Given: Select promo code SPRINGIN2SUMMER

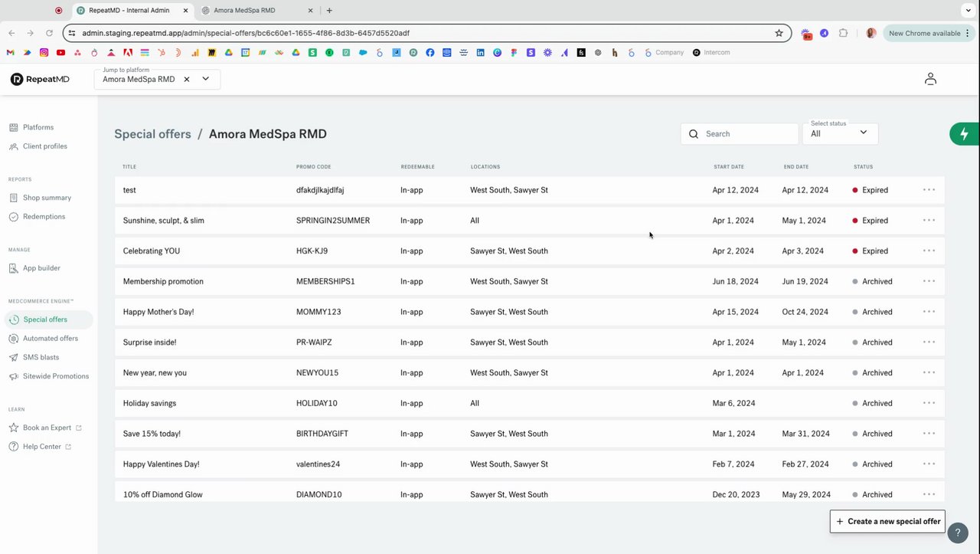Looking at the screenshot, I should (x=333, y=221).
